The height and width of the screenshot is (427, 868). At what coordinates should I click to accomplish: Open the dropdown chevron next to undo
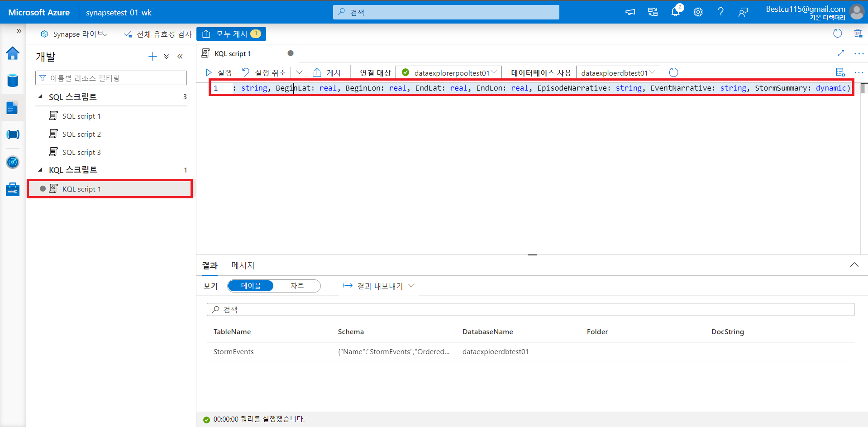click(x=299, y=72)
